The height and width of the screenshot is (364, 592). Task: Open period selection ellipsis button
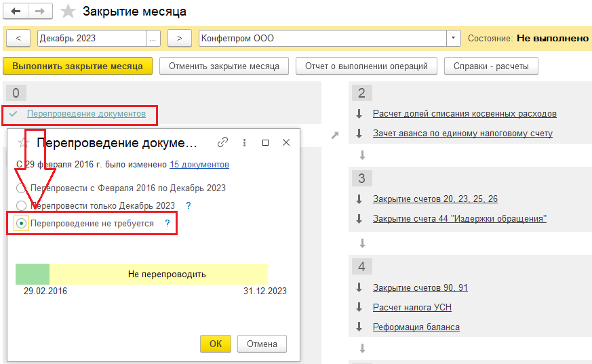pyautogui.click(x=153, y=39)
